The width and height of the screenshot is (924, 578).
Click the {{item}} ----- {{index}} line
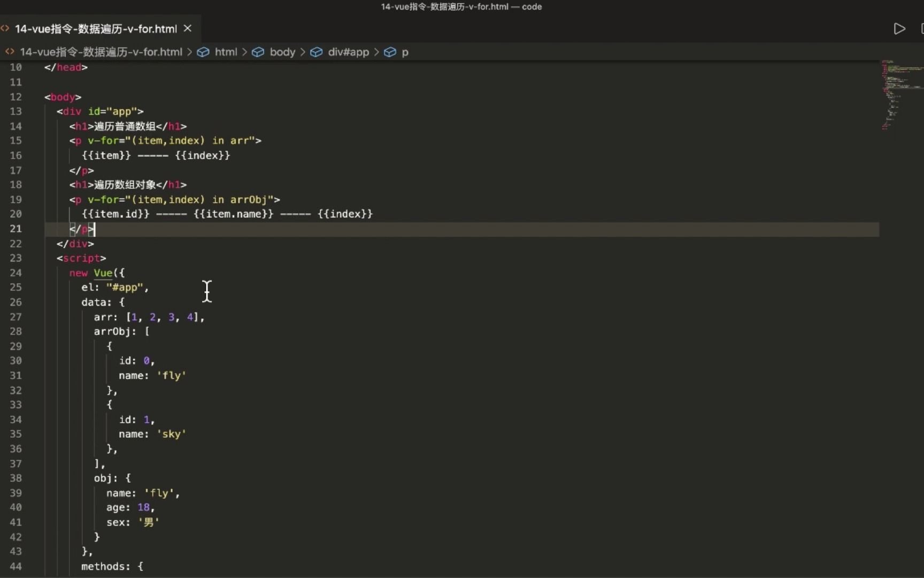click(156, 155)
